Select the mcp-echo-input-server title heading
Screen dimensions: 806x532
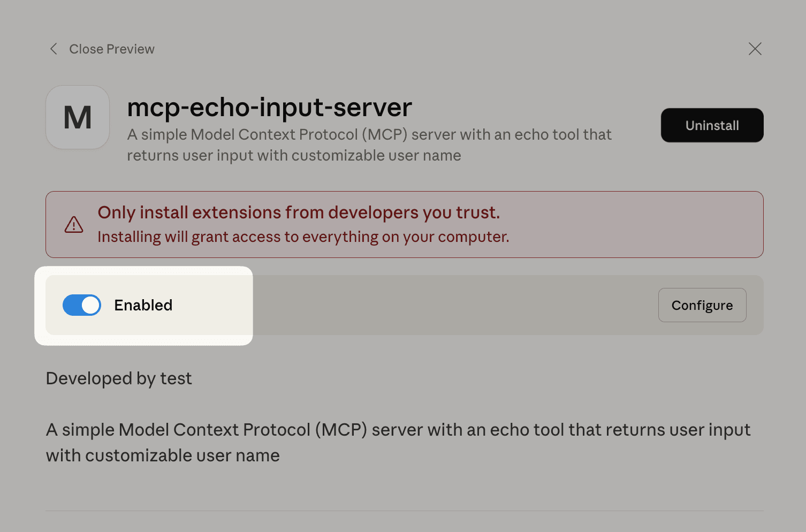pyautogui.click(x=269, y=107)
